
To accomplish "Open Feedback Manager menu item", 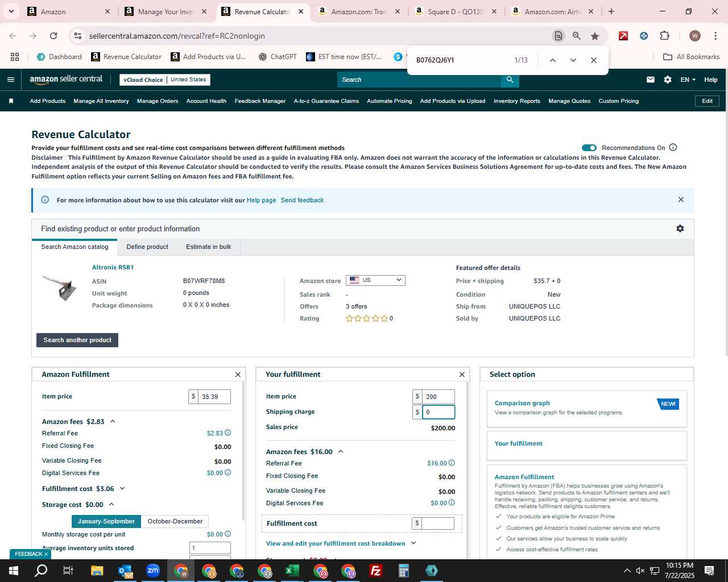I will click(x=260, y=101).
